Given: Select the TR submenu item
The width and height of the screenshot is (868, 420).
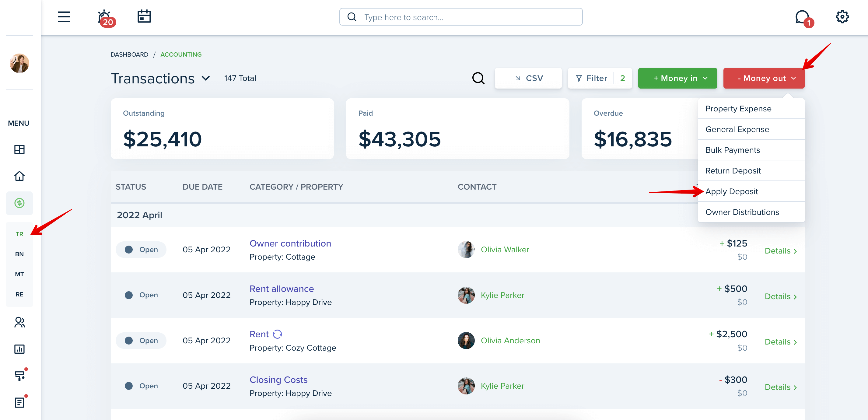Looking at the screenshot, I should coord(19,234).
